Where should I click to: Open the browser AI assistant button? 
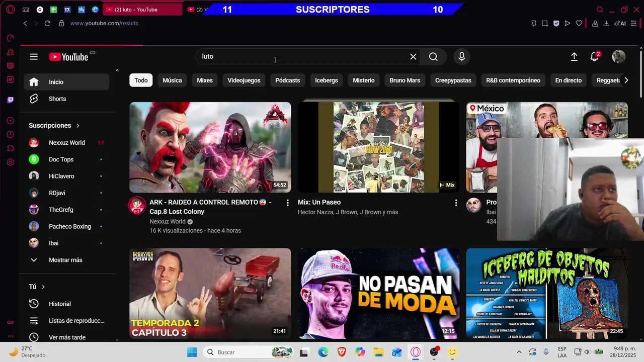(x=620, y=23)
